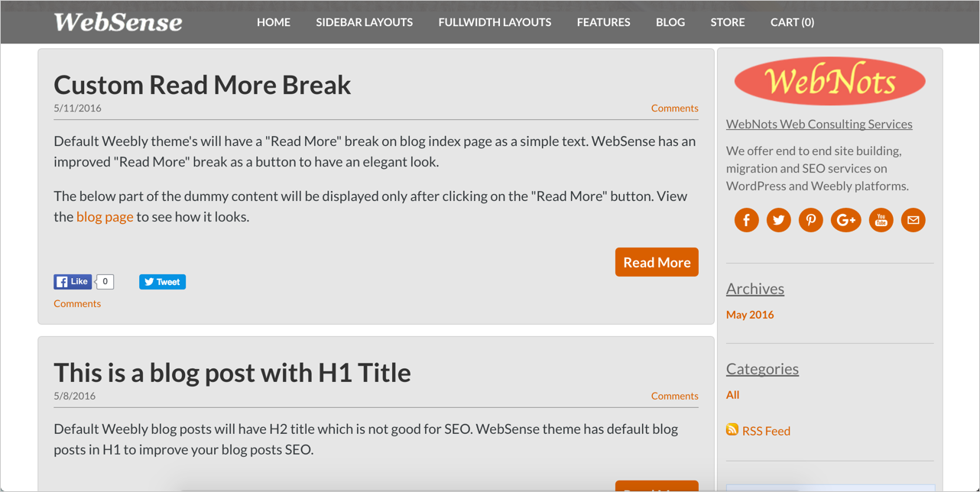Click the WebNots oval logo

coord(829,81)
